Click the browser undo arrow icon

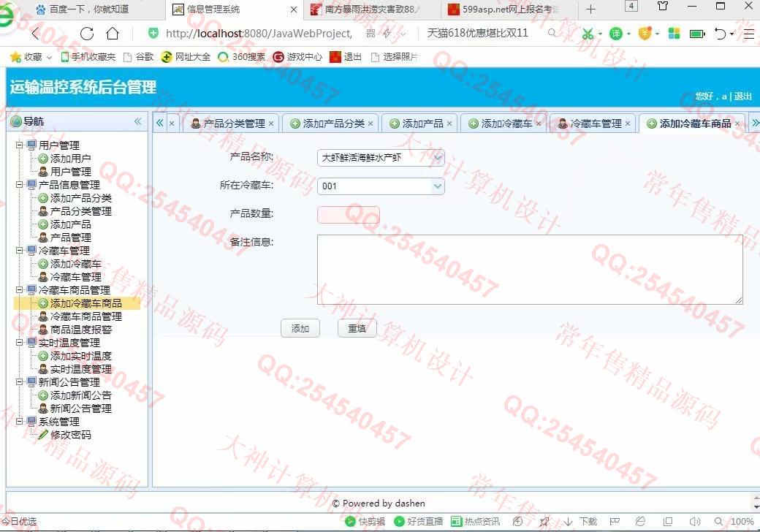721,34
